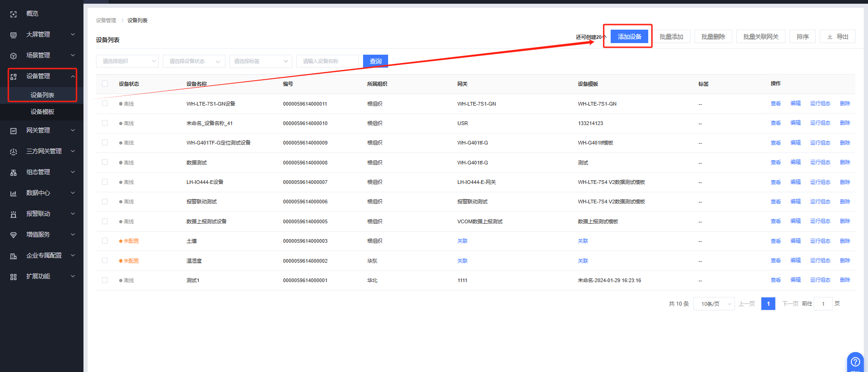Click the 数据中心 chart icon
868x372 pixels.
coord(13,193)
